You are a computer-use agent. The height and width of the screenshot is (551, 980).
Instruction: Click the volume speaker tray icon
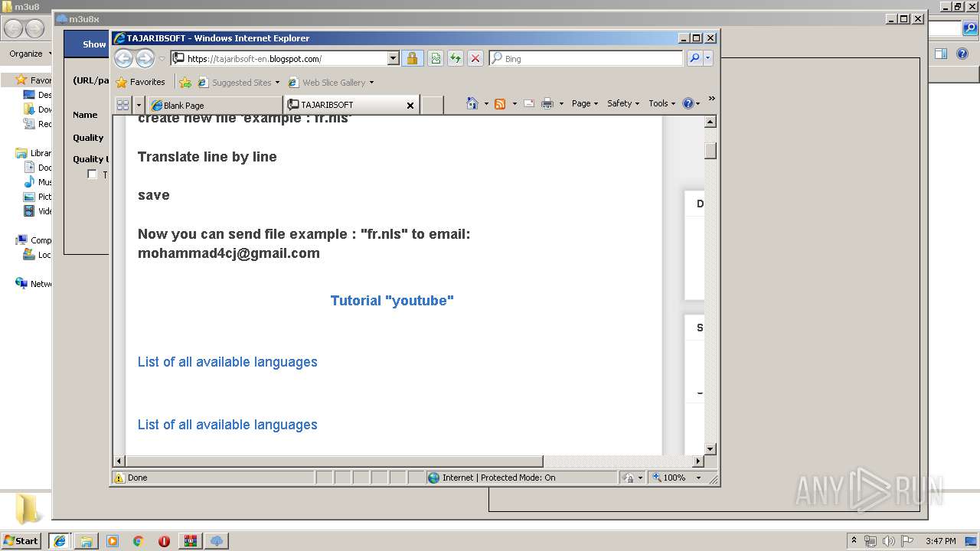(x=889, y=540)
